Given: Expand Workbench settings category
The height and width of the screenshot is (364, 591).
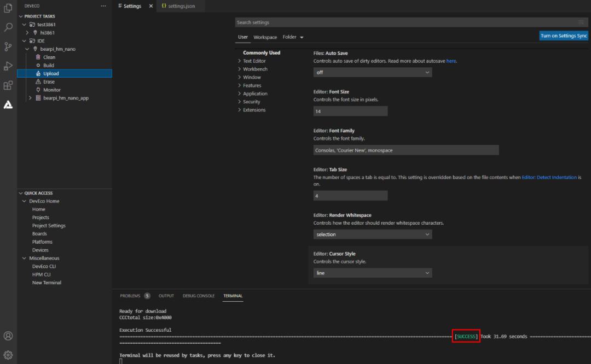Looking at the screenshot, I should (x=239, y=69).
